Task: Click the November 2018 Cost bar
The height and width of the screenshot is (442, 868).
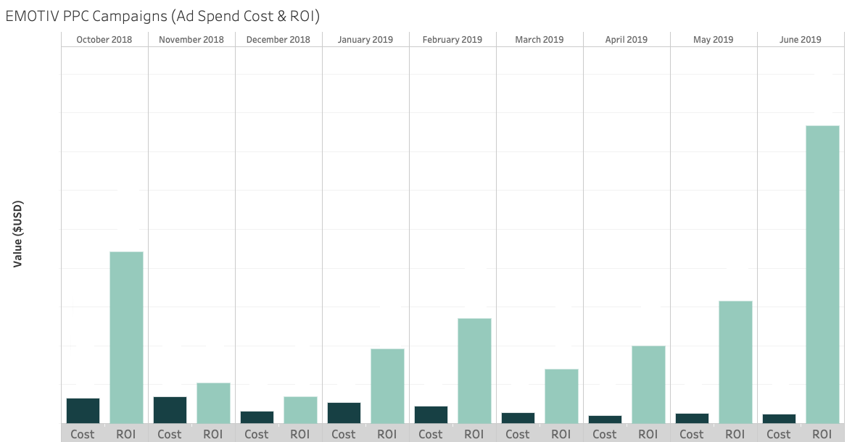Action: [170, 410]
